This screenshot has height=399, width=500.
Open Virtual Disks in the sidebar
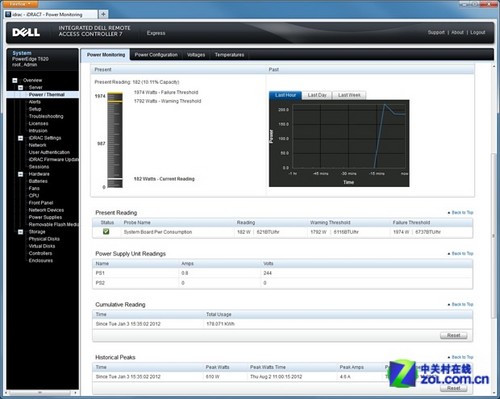[x=42, y=246]
